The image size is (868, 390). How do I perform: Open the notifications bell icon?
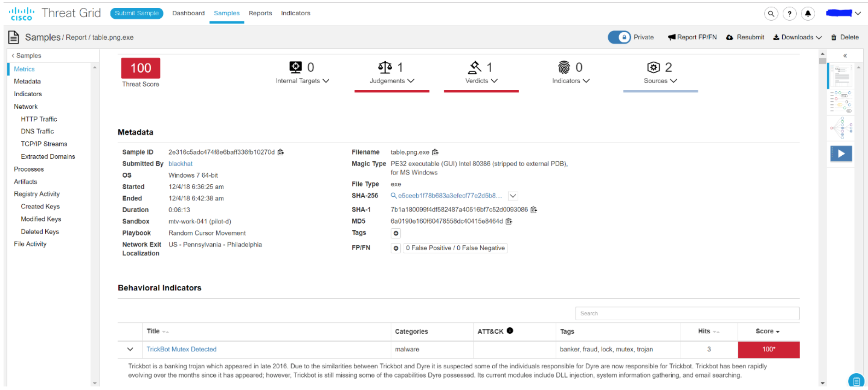tap(808, 14)
